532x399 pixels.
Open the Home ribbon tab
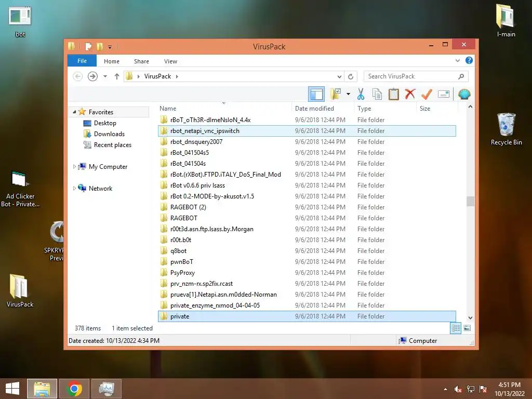point(112,61)
